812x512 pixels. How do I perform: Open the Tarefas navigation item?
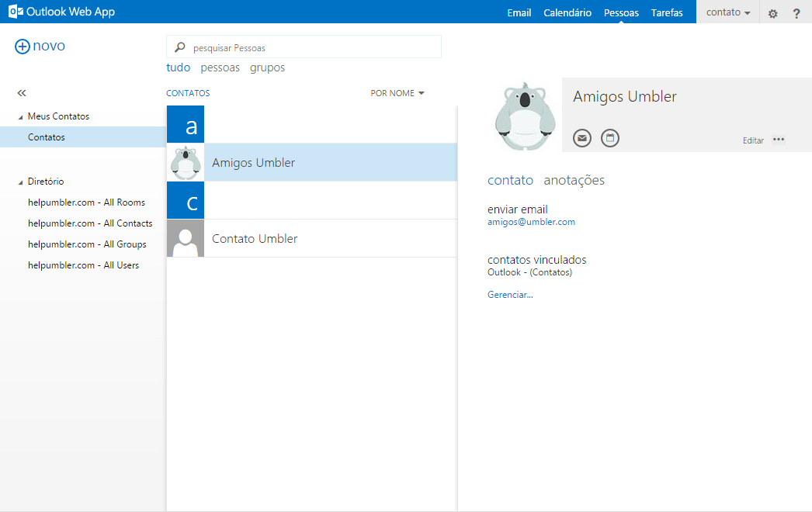click(x=667, y=13)
